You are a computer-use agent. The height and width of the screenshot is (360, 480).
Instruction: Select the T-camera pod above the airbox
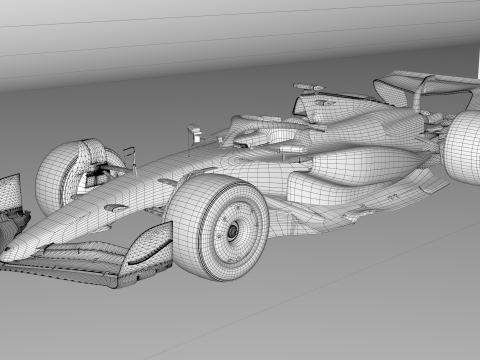coord(308,87)
